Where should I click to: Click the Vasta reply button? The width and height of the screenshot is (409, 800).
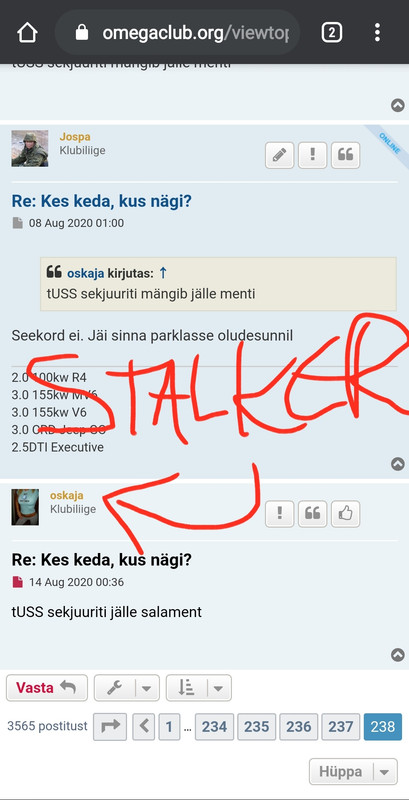point(46,688)
